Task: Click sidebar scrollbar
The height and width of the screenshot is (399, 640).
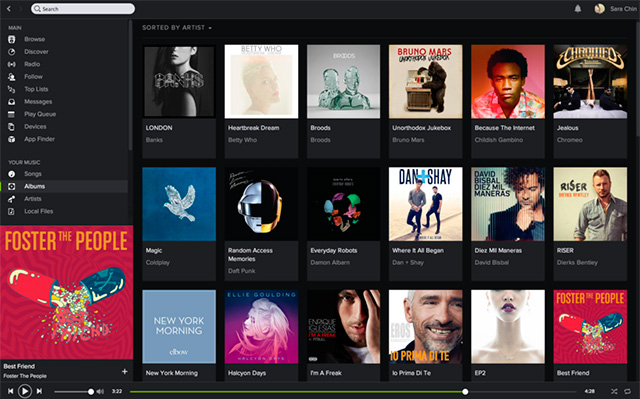Action: pyautogui.click(x=130, y=86)
